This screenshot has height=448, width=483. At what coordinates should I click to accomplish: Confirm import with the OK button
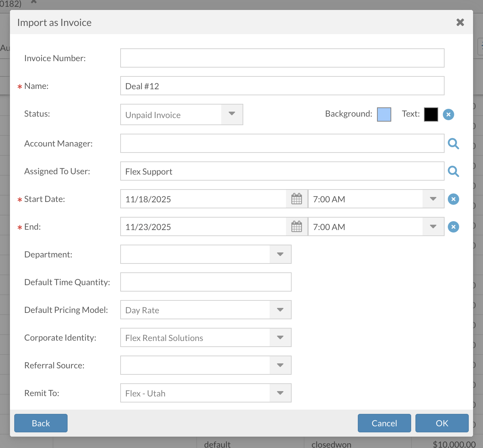[x=442, y=423]
